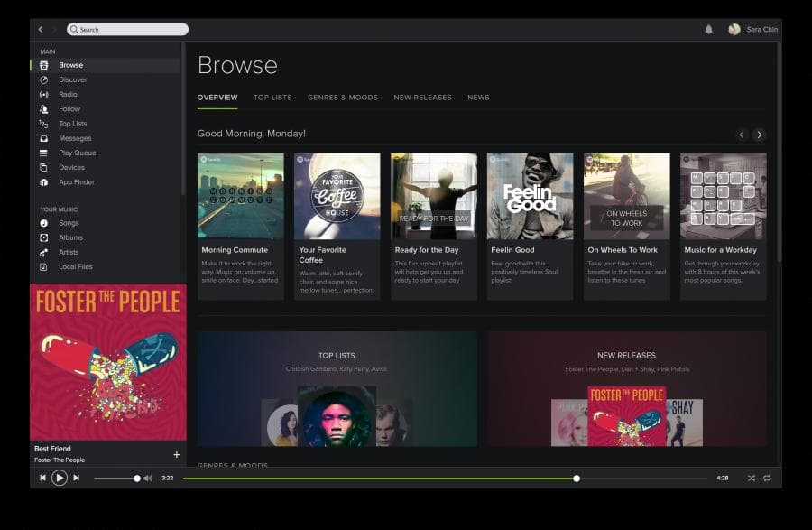Mute using the volume speaker icon

tap(148, 479)
